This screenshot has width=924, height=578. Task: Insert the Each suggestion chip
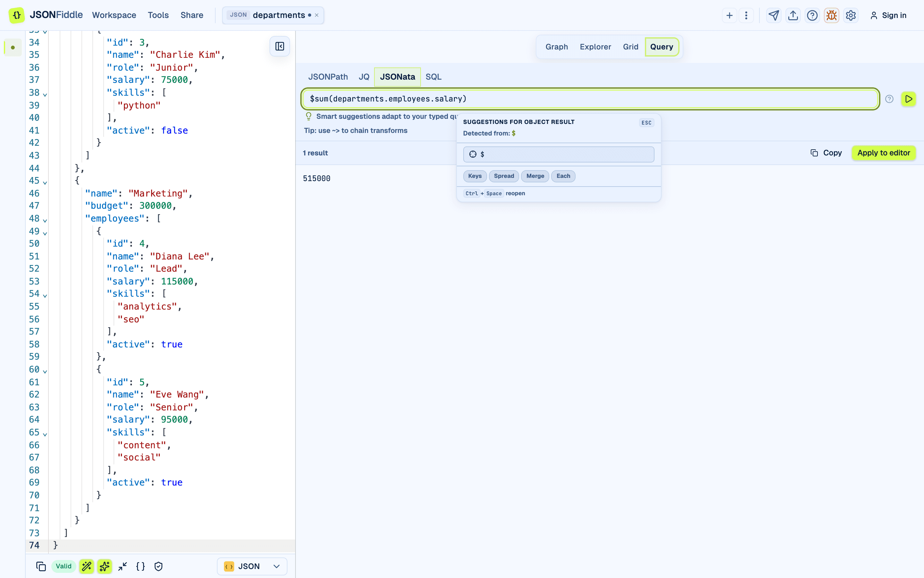(563, 176)
